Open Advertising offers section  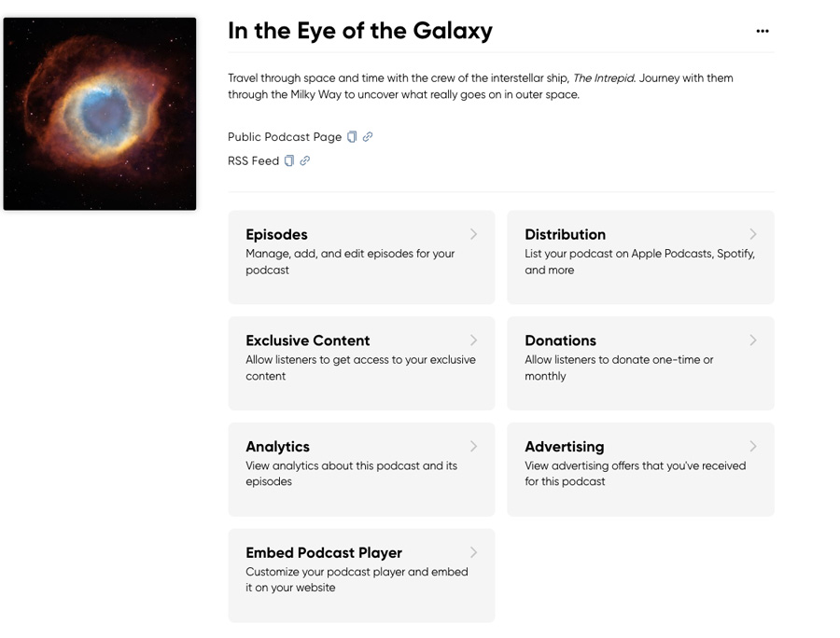pyautogui.click(x=640, y=469)
